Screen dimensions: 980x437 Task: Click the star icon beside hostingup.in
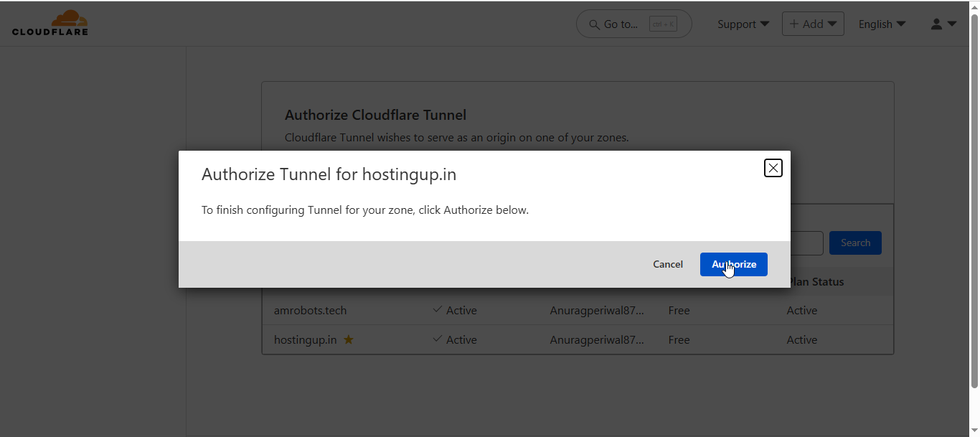(349, 339)
